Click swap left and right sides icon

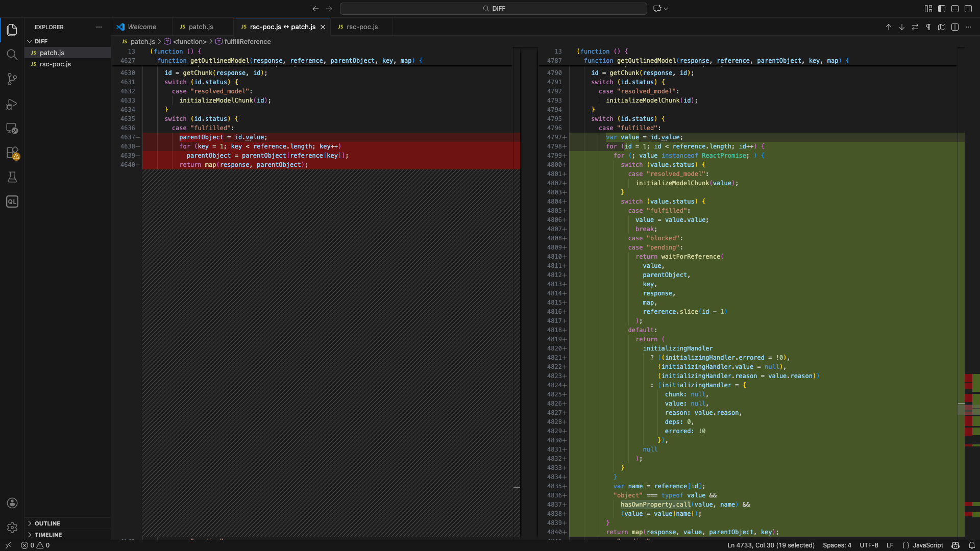pos(915,27)
